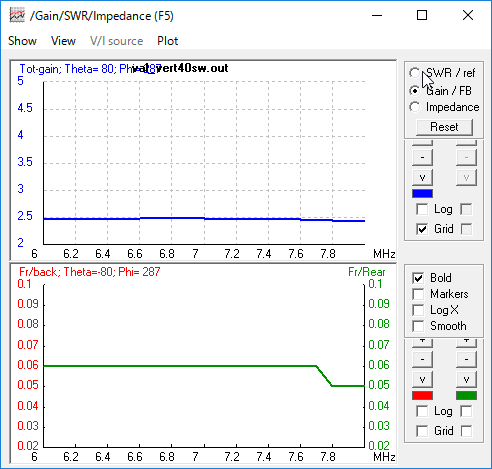Select the SWR / ref radio button

(415, 73)
